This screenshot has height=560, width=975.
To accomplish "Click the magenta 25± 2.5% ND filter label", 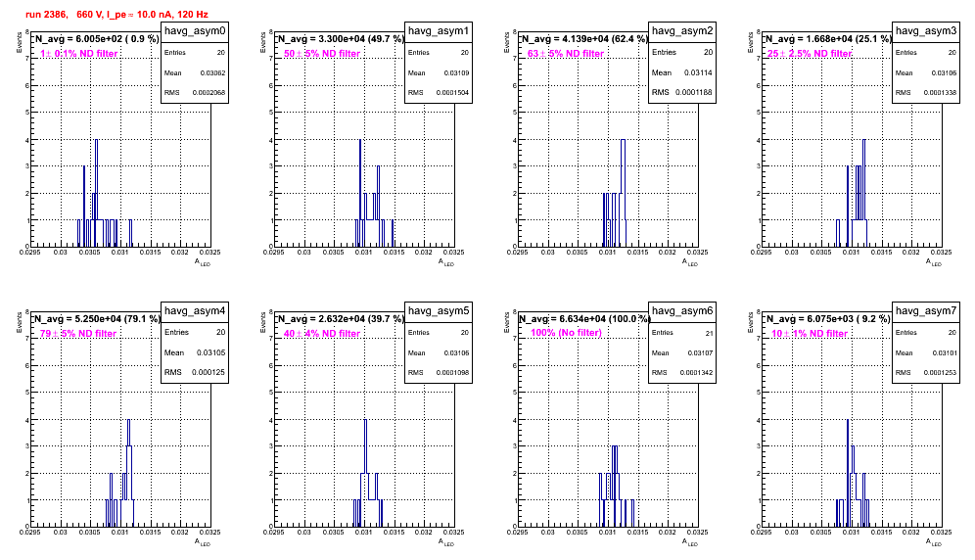I will [810, 54].
